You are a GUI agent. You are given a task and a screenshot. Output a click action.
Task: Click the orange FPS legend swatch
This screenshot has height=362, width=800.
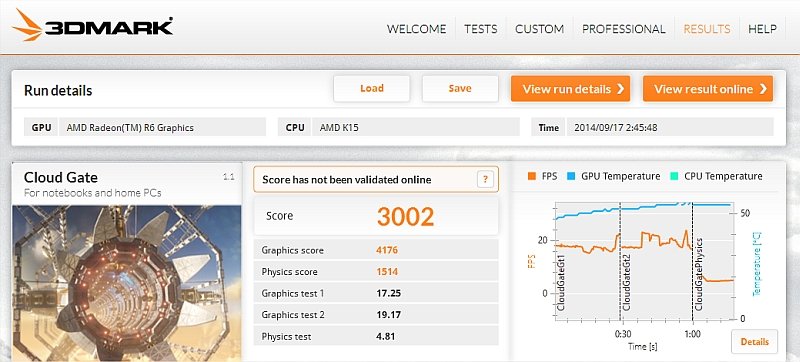coord(532,176)
